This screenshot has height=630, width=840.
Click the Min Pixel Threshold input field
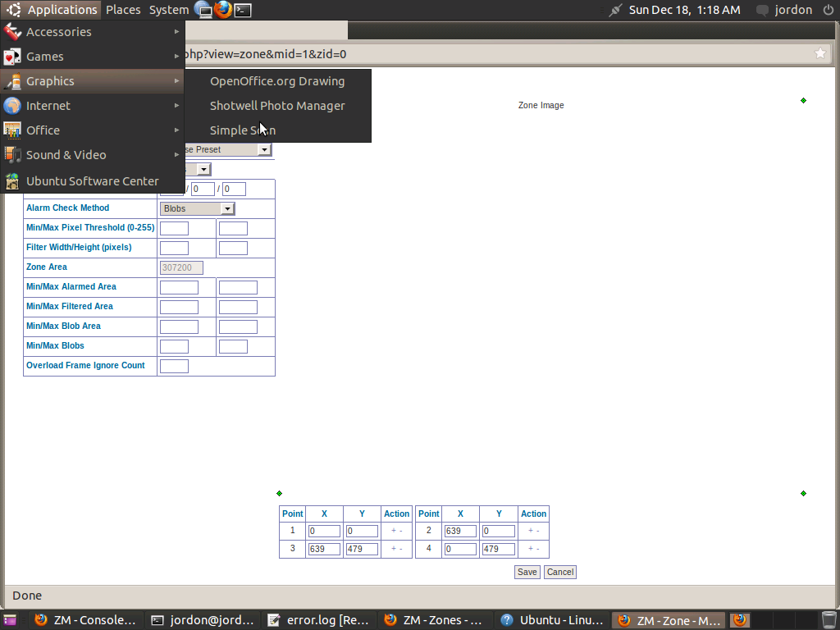coord(174,228)
